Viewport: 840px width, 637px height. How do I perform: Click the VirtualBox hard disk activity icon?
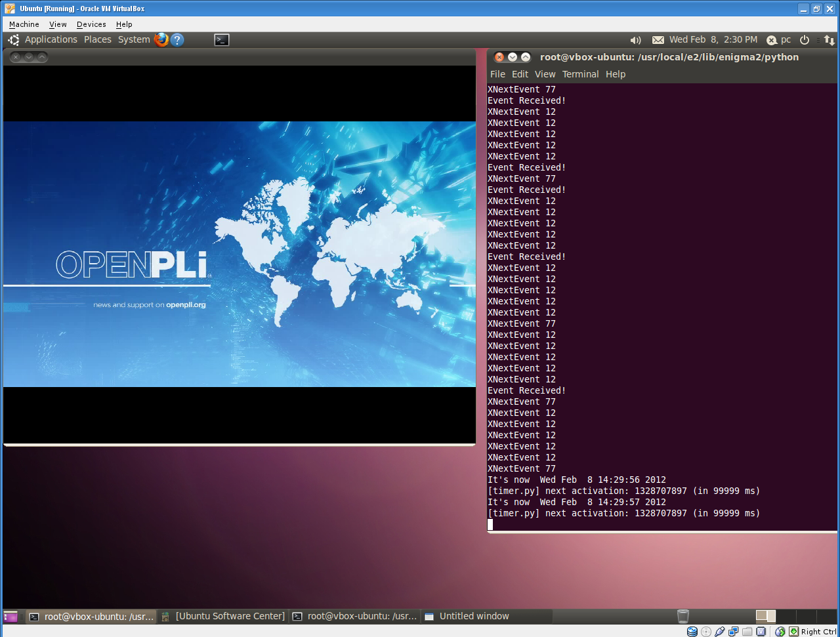(692, 632)
